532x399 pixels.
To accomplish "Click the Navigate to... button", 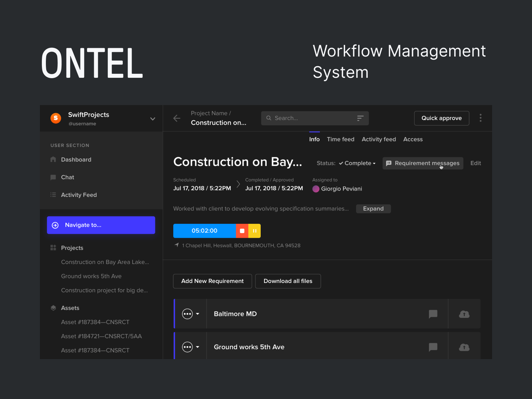I will click(101, 225).
